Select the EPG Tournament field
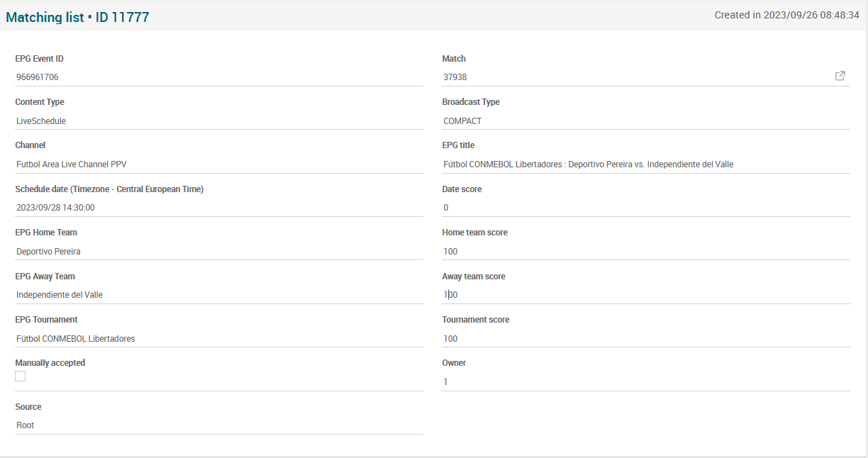The height and width of the screenshot is (458, 868). (218, 339)
